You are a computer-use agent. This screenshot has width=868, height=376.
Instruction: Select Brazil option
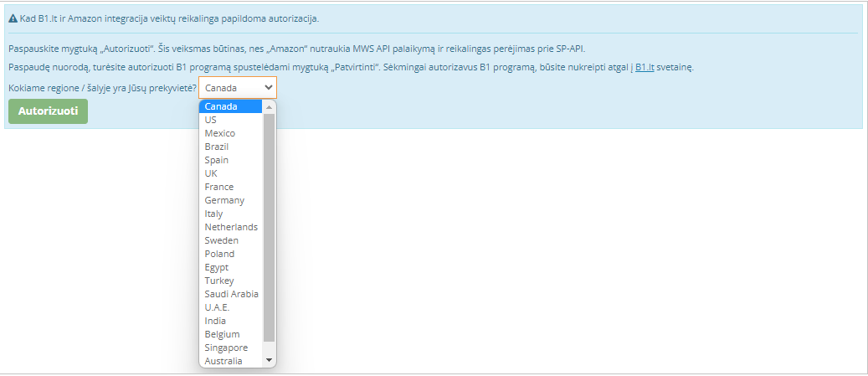(x=217, y=147)
